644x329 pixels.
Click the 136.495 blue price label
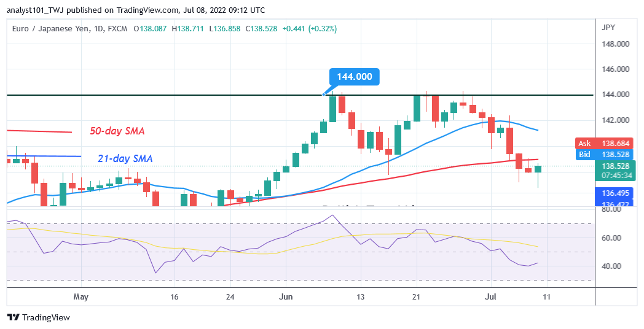coord(614,193)
